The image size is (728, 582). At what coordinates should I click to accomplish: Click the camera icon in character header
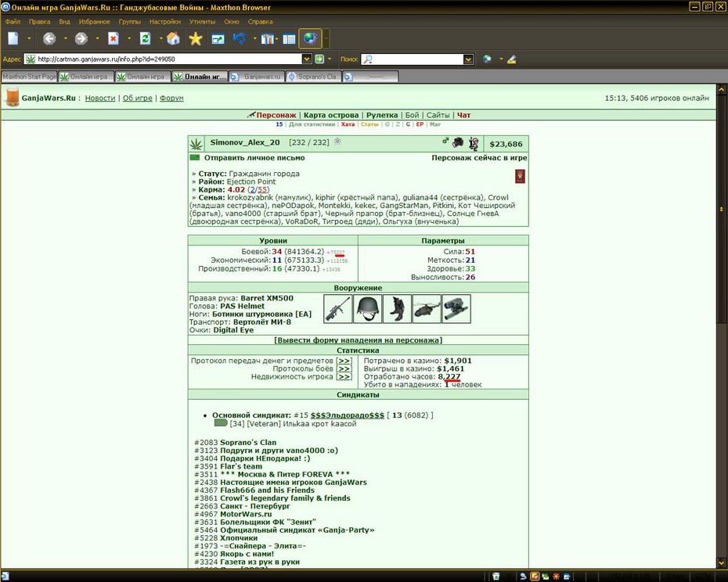(x=458, y=142)
